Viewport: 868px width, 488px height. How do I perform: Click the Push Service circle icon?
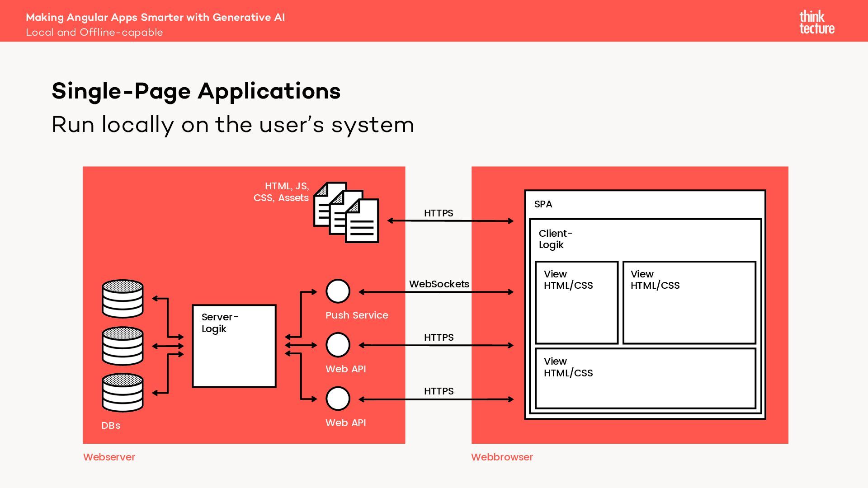[x=338, y=291]
